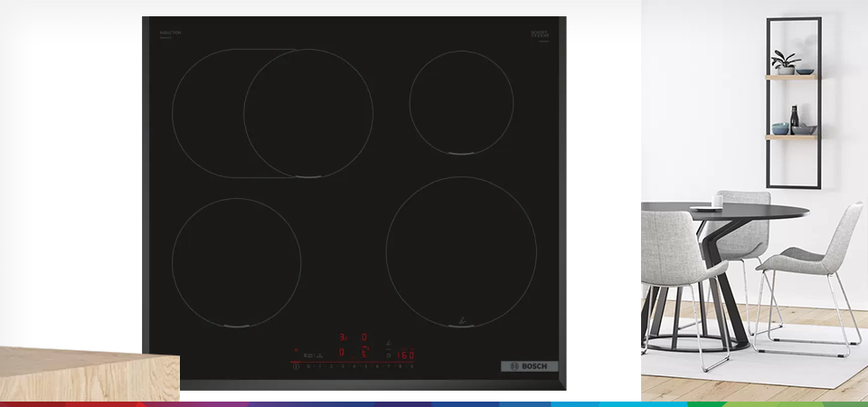Click the INDUCTION label at the top-left

click(x=171, y=33)
